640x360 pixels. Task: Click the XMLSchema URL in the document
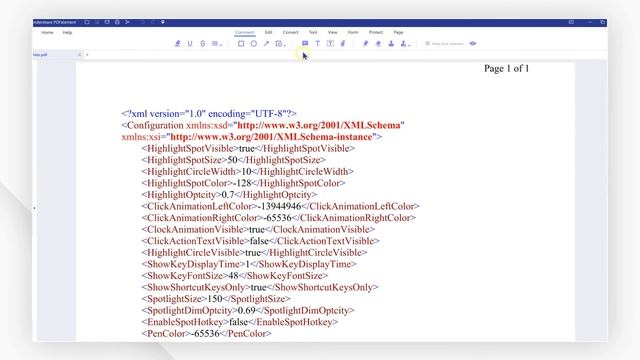pos(318,125)
